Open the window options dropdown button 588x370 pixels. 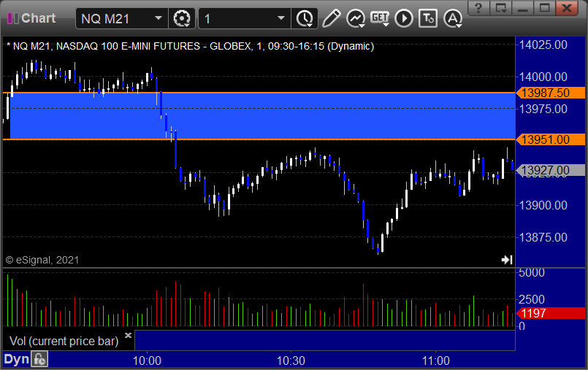(500, 8)
